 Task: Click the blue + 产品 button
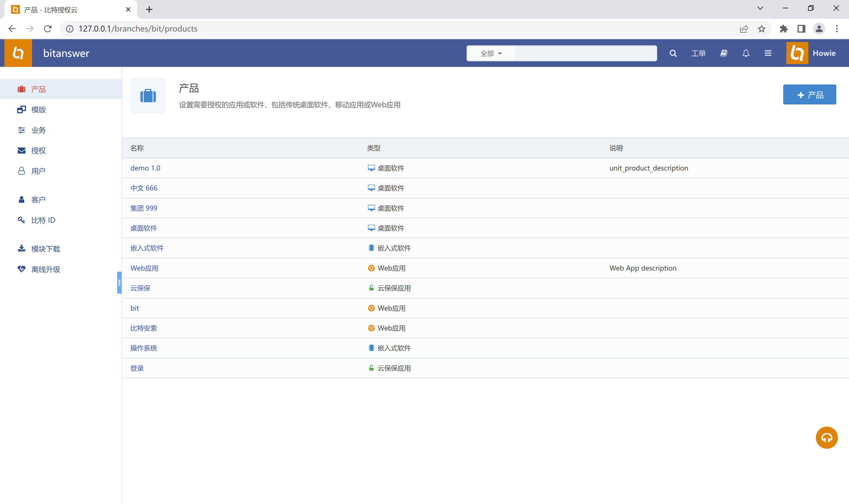pyautogui.click(x=809, y=95)
